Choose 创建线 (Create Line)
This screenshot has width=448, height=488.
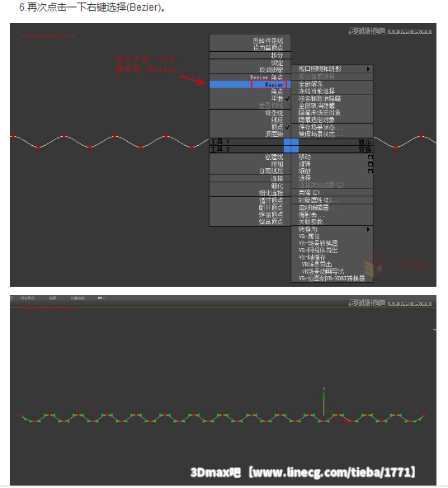point(274,157)
